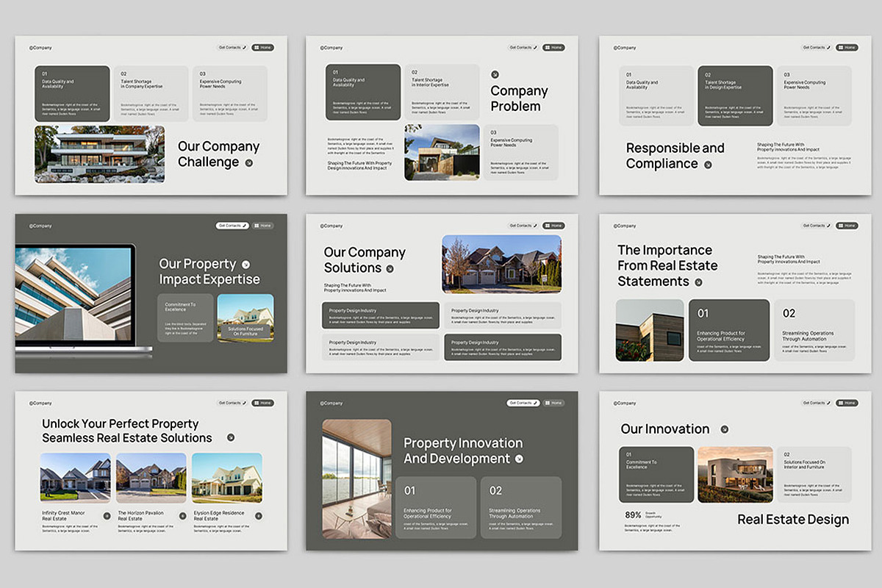Click arrow icon after Property Innovation And Development
Image resolution: width=882 pixels, height=588 pixels.
coord(519,459)
